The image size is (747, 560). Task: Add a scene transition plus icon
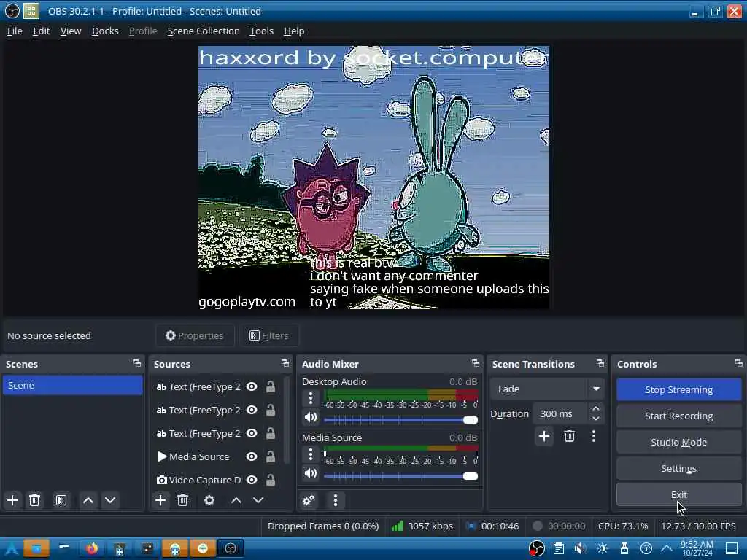(544, 436)
